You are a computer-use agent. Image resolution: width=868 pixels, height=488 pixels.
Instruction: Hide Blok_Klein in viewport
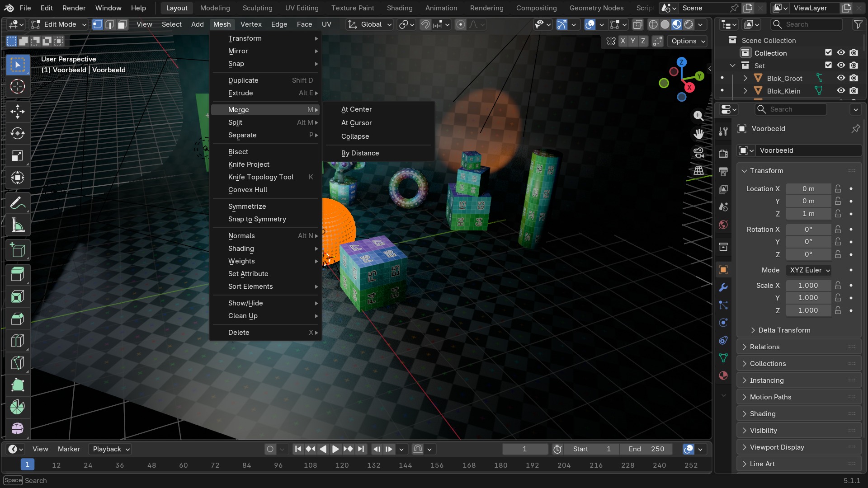click(841, 91)
